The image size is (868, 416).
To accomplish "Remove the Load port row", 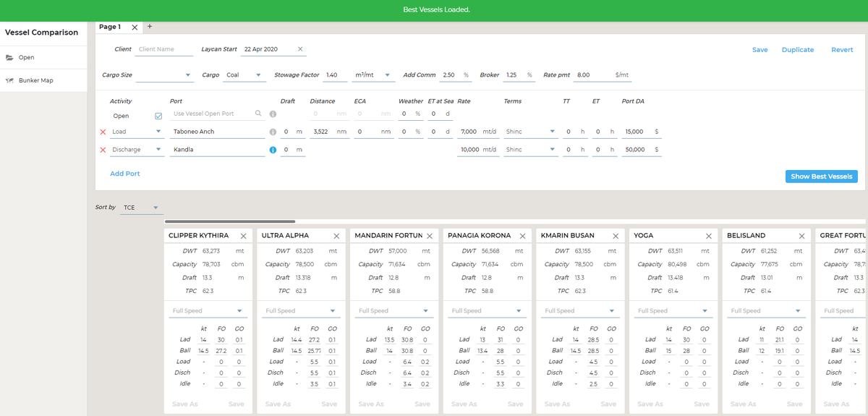I will (103, 132).
